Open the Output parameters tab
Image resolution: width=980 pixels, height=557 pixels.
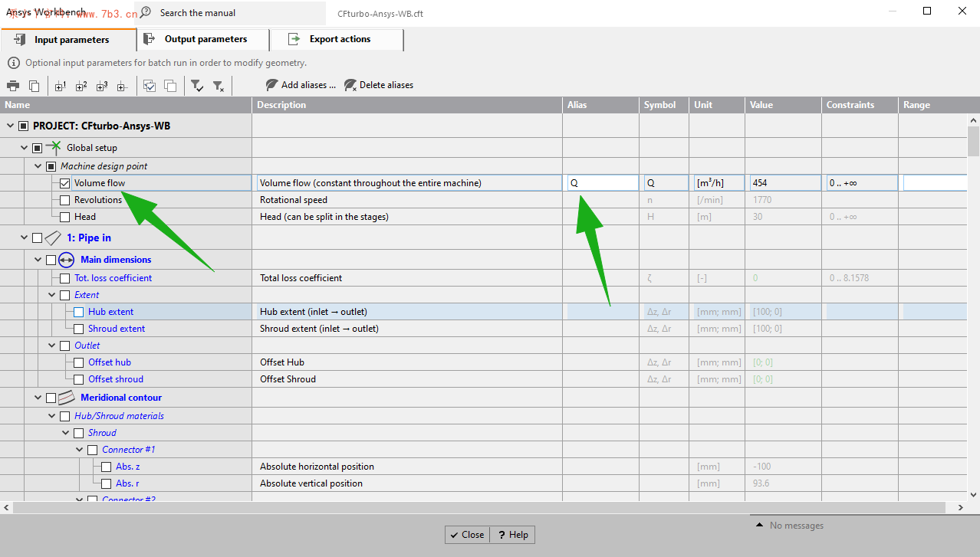click(203, 40)
